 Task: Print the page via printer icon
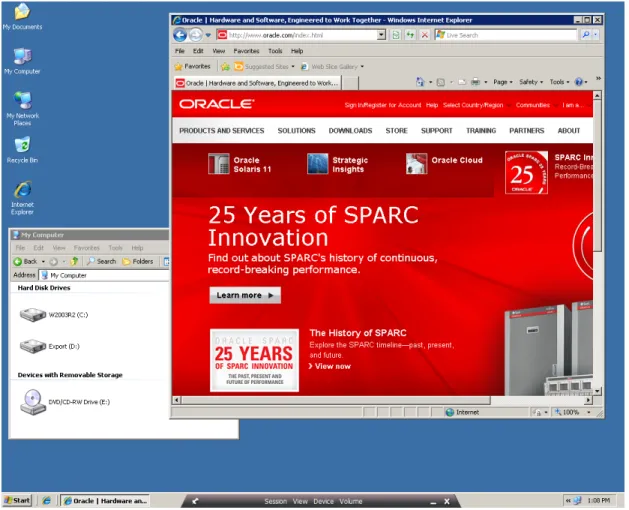pyautogui.click(x=475, y=82)
